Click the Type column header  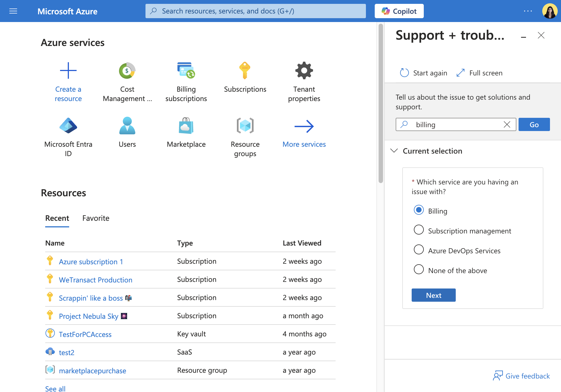(x=185, y=243)
